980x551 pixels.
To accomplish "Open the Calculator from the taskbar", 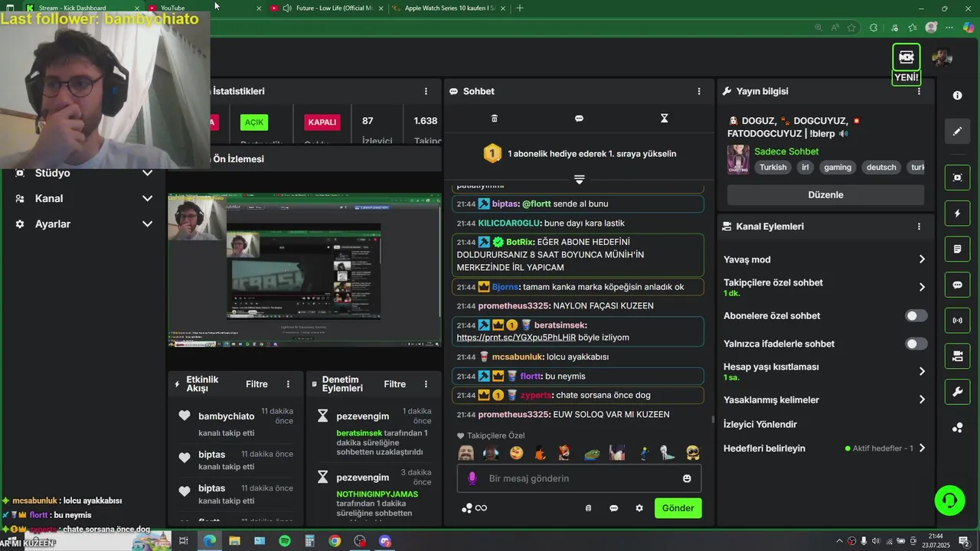I will pyautogui.click(x=309, y=541).
